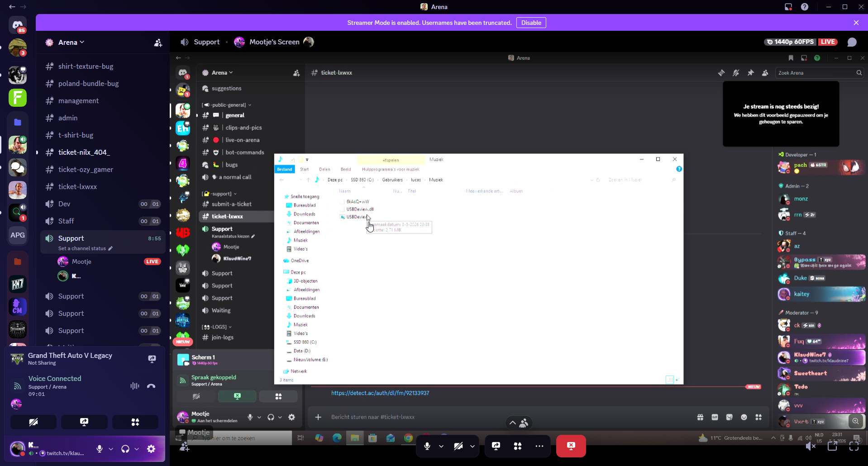The height and width of the screenshot is (466, 868).
Task: Open microphone options chevron in stream controls
Action: pyautogui.click(x=441, y=446)
